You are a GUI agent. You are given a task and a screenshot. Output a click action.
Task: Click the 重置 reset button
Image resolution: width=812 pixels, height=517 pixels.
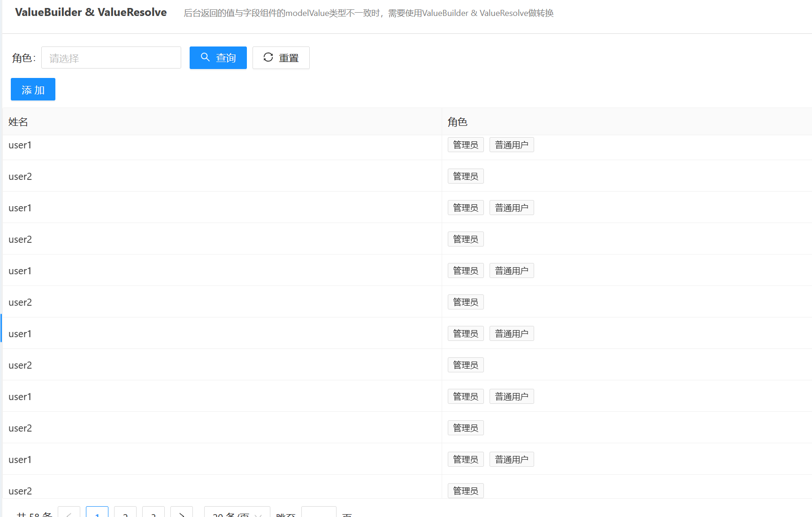tap(281, 57)
